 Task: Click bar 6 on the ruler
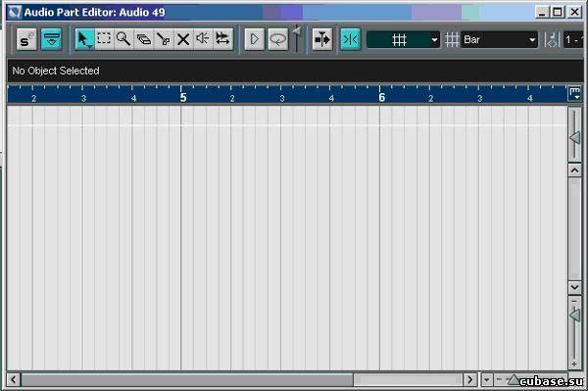(382, 97)
